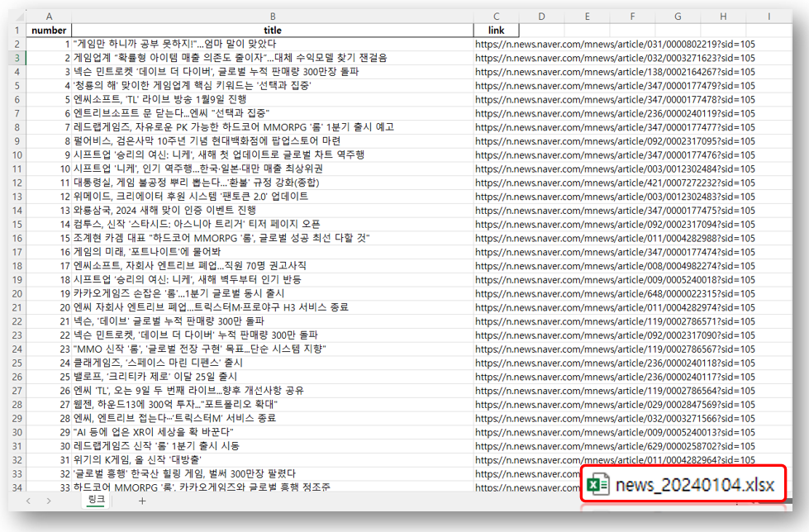
Task: Click title 위메이드, 크리에이터 후원 시스템
Action: [190, 197]
